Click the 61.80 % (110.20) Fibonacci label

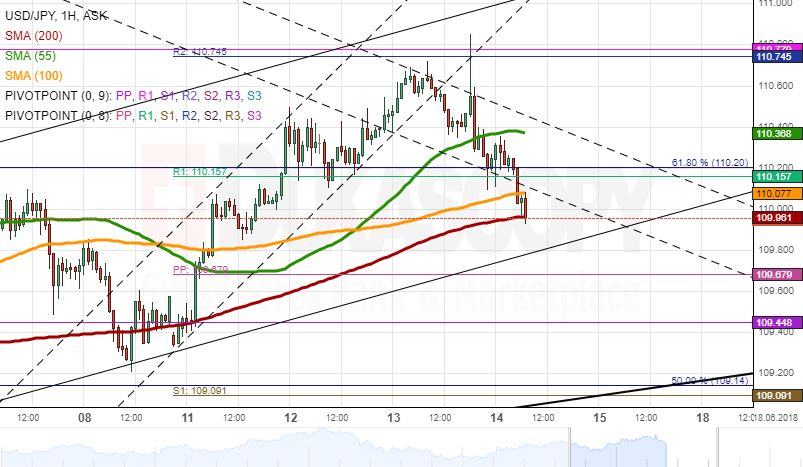pos(710,162)
